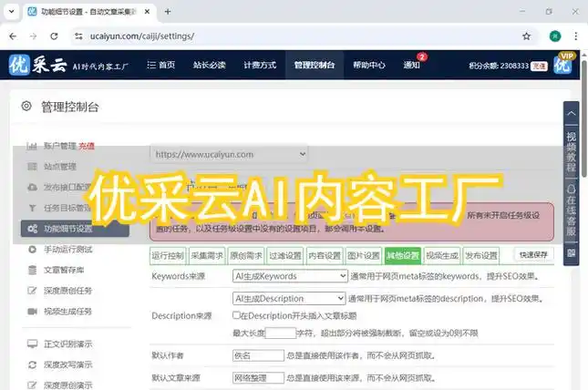Viewport: 588px width, 390px height.
Task: Switch to the 运行控制 tab
Action: coord(168,256)
